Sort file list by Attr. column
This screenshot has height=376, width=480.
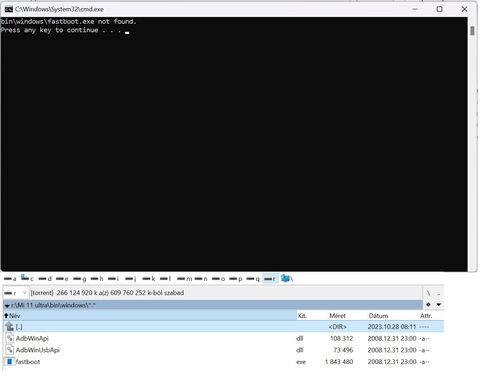[426, 315]
